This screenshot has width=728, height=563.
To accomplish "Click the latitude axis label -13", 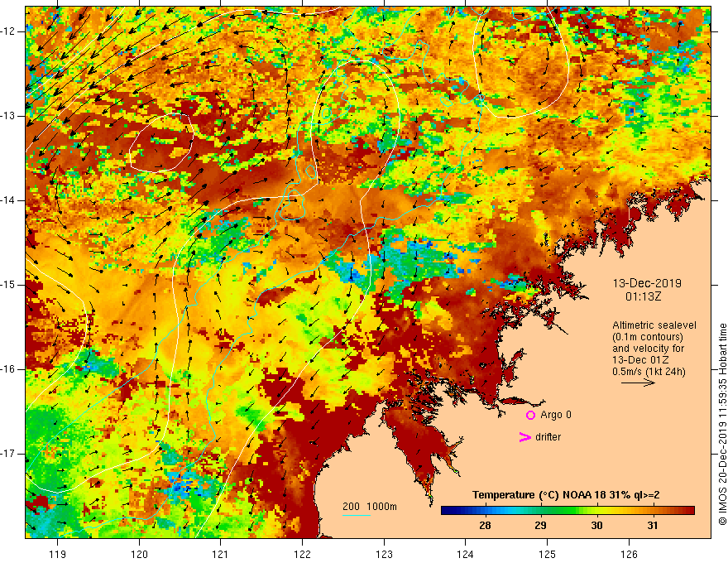I will tap(8, 116).
